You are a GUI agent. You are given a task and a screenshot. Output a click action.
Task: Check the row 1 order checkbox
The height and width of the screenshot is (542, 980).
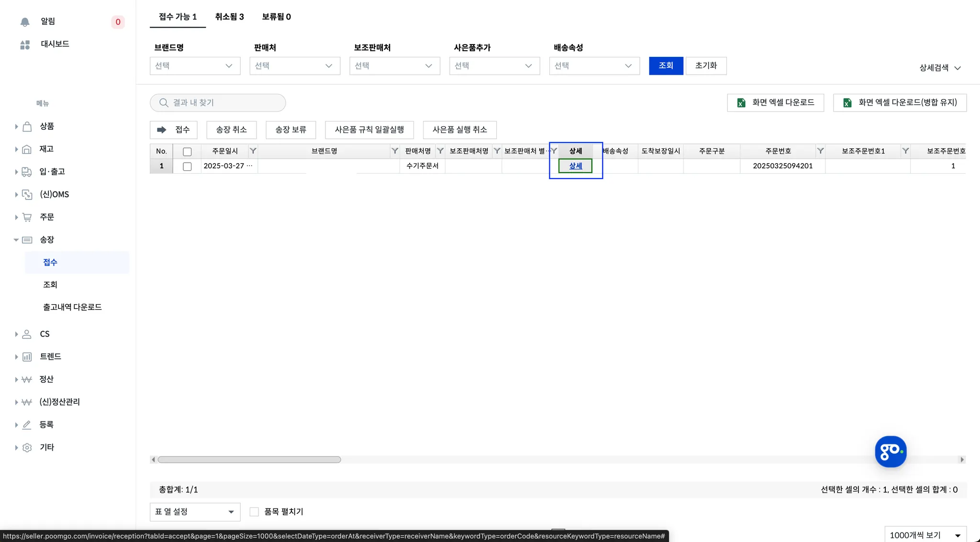187,166
